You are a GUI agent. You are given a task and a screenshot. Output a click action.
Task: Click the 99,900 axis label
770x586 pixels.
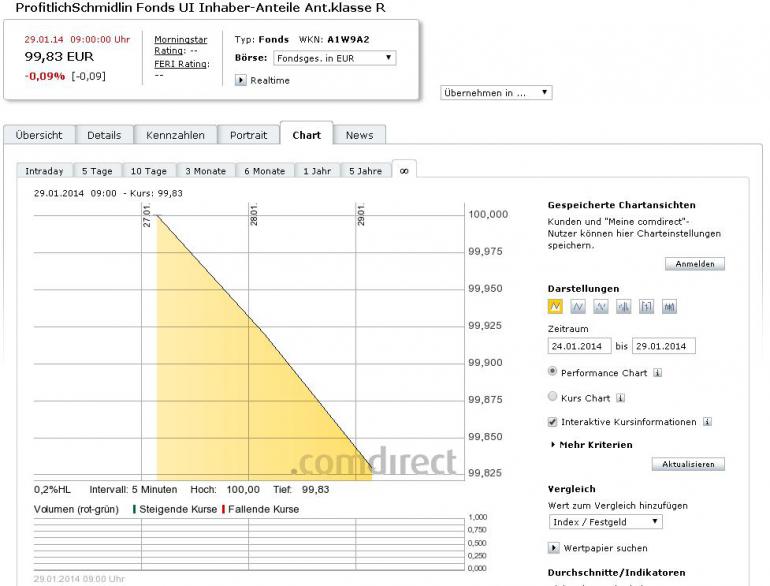click(x=485, y=362)
